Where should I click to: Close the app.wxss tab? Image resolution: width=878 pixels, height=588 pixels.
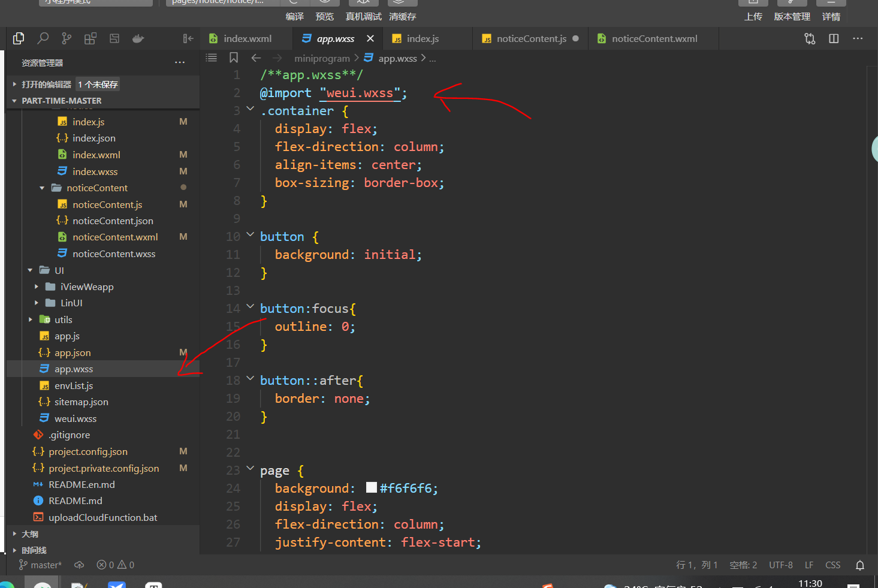tap(370, 38)
